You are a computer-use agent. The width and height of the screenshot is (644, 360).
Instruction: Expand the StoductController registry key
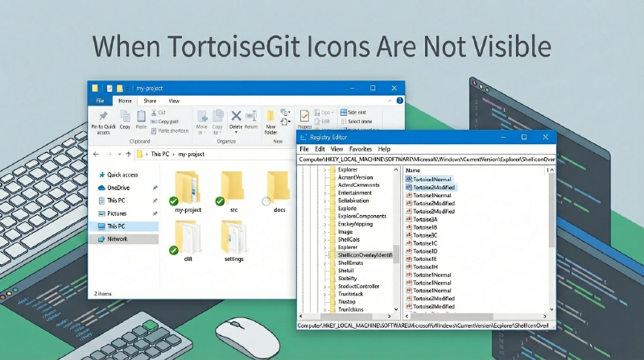325,287
